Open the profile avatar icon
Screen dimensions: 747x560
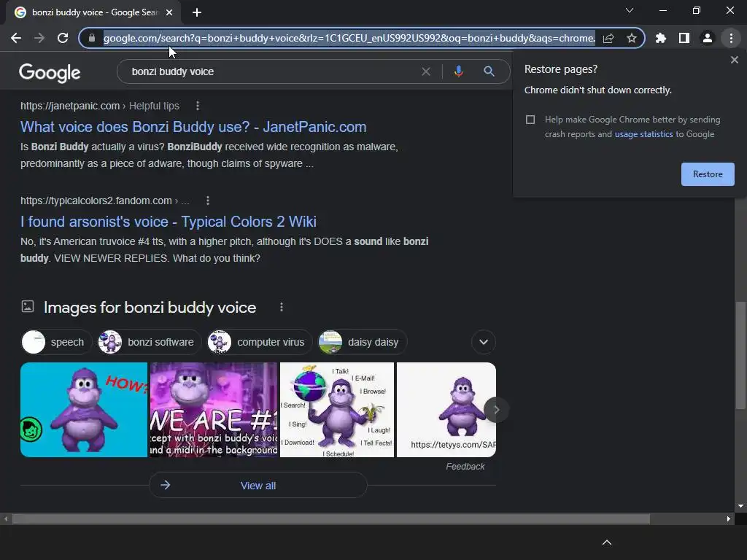(708, 38)
